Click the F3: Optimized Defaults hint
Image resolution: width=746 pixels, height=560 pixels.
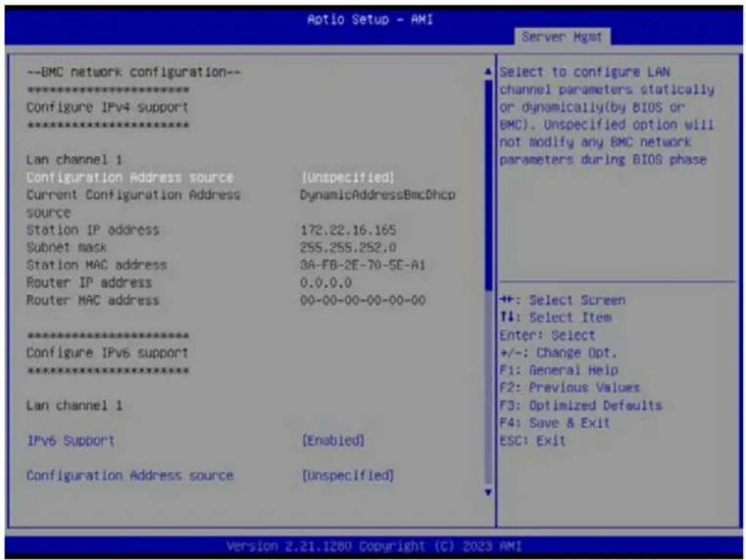click(581, 406)
